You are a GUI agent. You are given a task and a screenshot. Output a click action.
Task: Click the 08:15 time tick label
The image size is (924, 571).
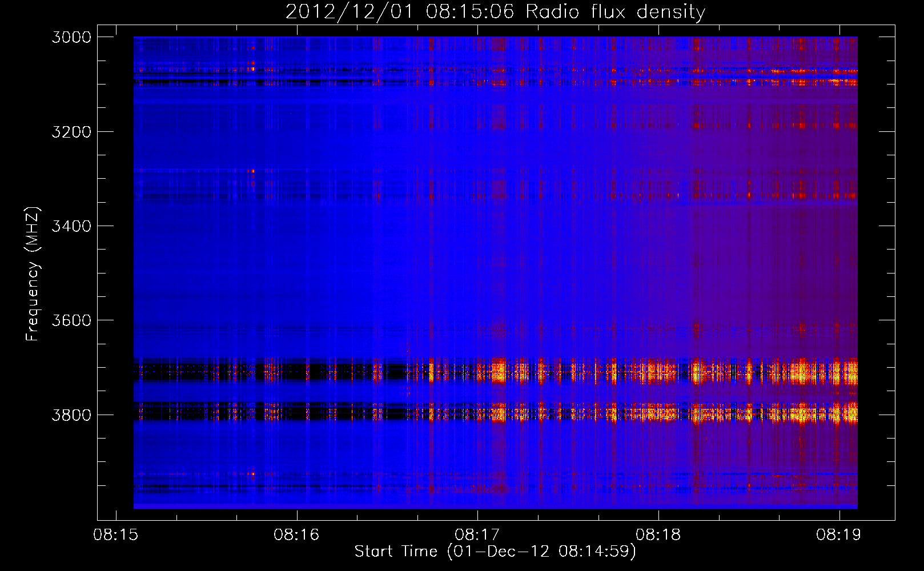[116, 534]
